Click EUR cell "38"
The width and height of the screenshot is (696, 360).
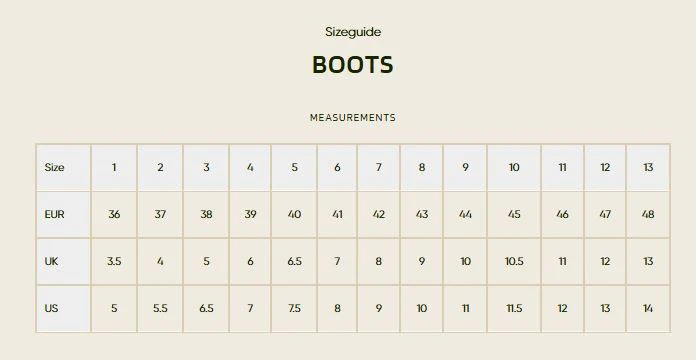(206, 214)
